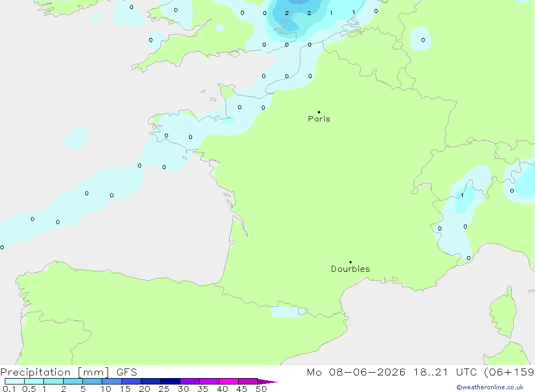Click the Dourbies city label
The height and width of the screenshot is (392, 535).
[350, 269]
